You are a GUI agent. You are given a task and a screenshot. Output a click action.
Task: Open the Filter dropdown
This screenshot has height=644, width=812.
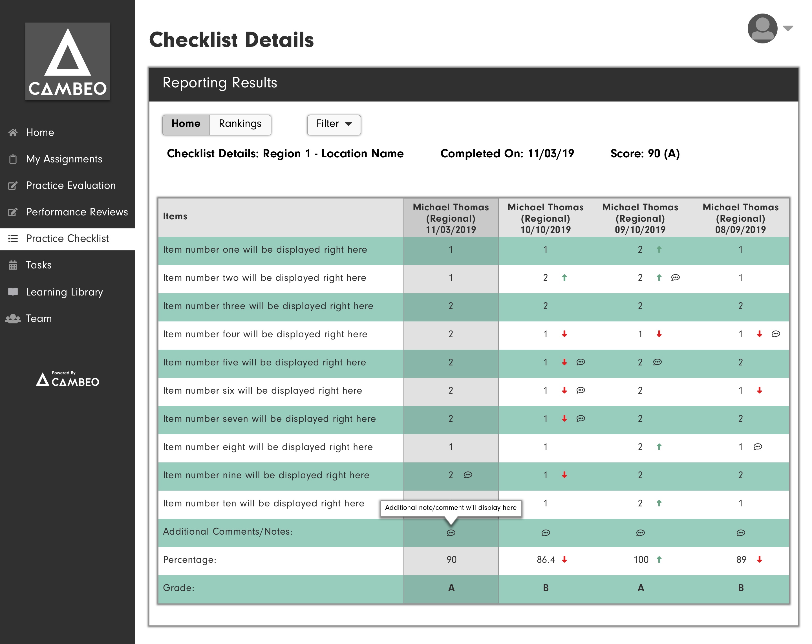[x=334, y=124]
